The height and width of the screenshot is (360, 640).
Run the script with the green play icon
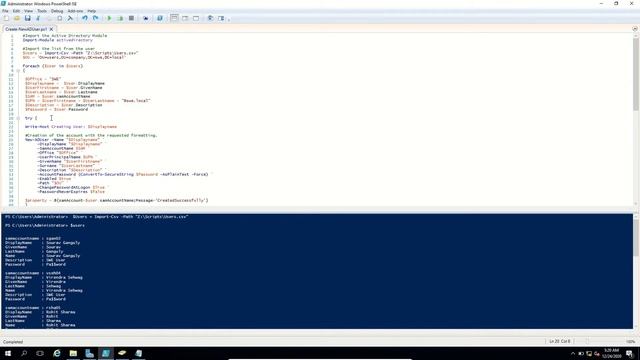(109, 18)
